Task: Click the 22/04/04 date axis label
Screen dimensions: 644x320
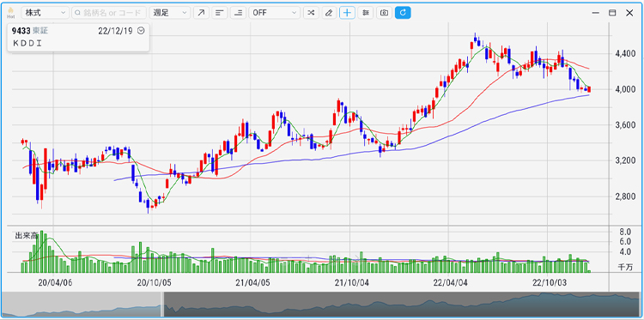Action: 451,282
